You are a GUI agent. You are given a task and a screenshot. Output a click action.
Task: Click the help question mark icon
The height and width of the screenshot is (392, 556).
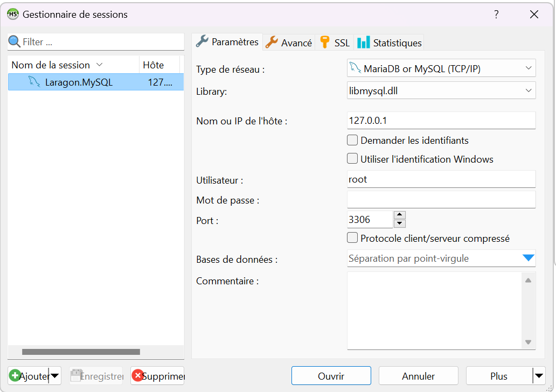tap(496, 15)
